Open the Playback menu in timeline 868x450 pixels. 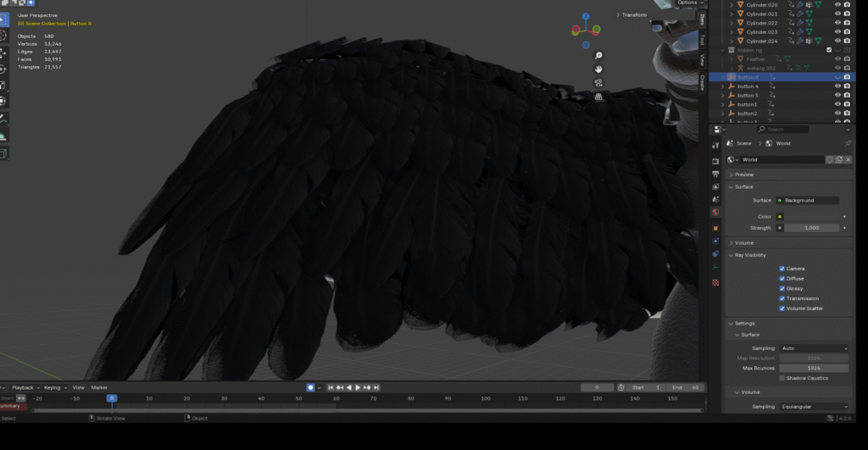25,387
